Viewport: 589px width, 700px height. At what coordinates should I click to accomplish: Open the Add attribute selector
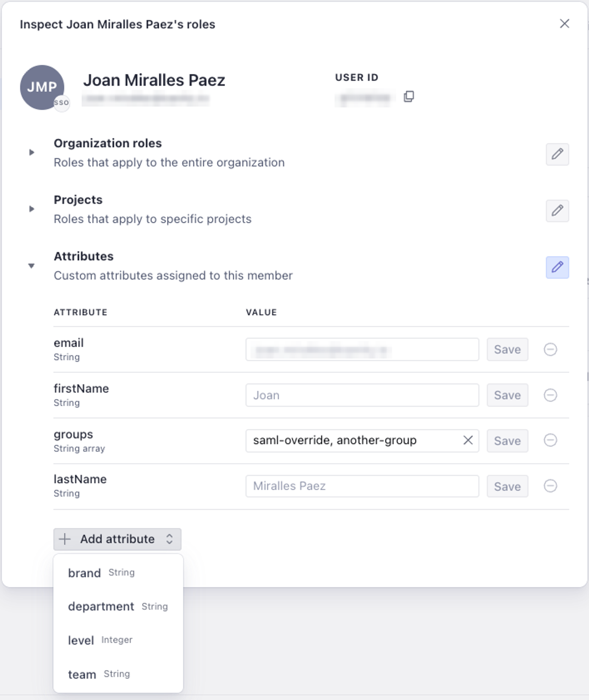click(117, 539)
